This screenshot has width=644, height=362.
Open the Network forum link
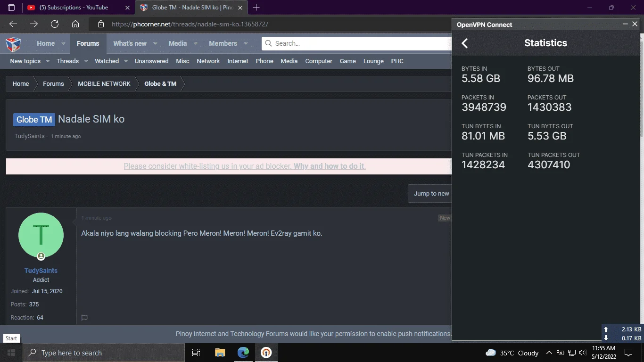tap(208, 61)
